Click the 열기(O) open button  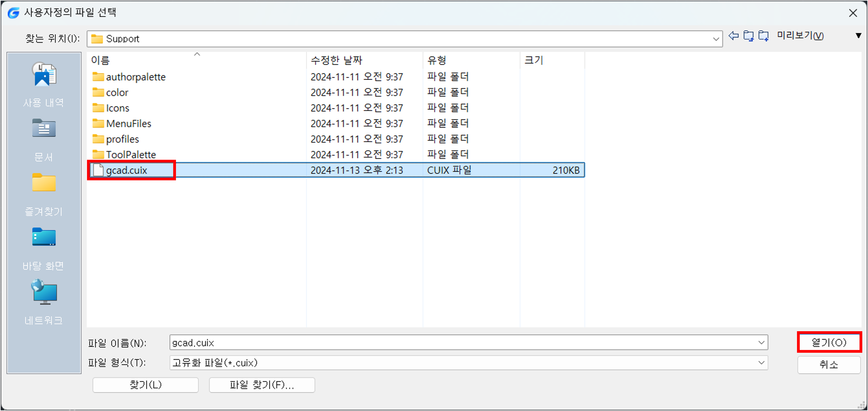(x=829, y=342)
